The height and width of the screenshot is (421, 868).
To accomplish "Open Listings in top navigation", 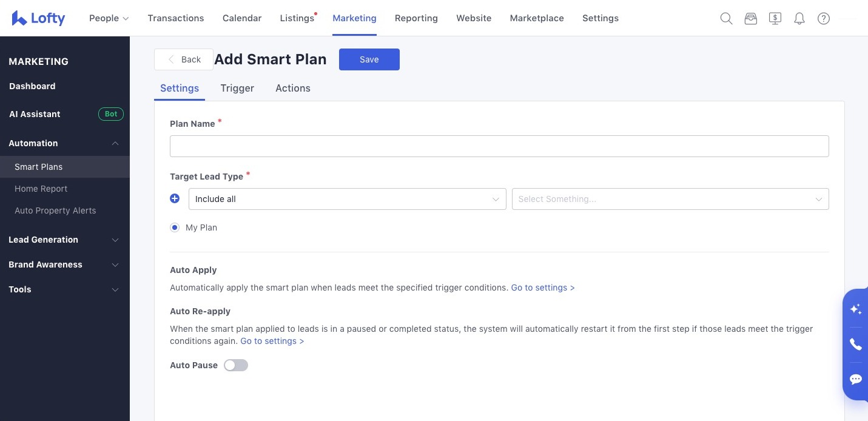I will click(297, 18).
